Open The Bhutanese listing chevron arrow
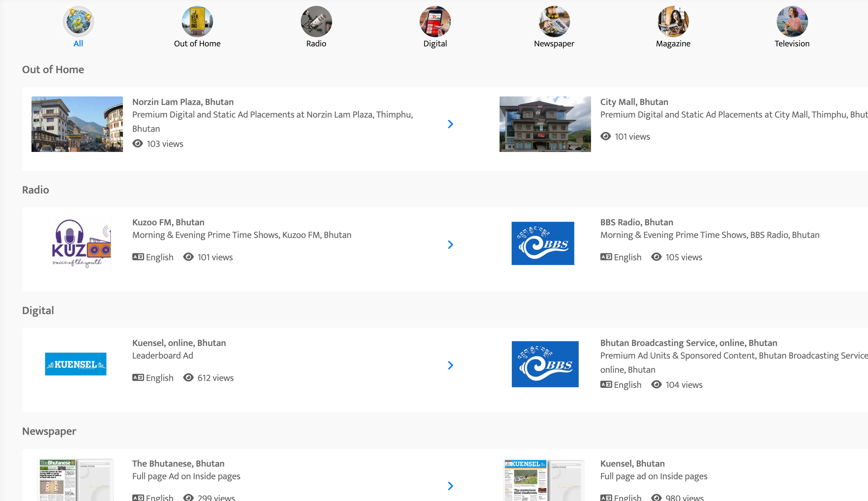868x501 pixels. click(x=450, y=486)
